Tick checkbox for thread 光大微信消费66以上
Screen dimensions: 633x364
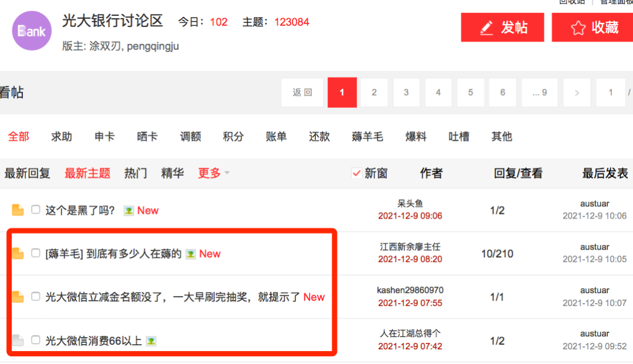(x=36, y=340)
